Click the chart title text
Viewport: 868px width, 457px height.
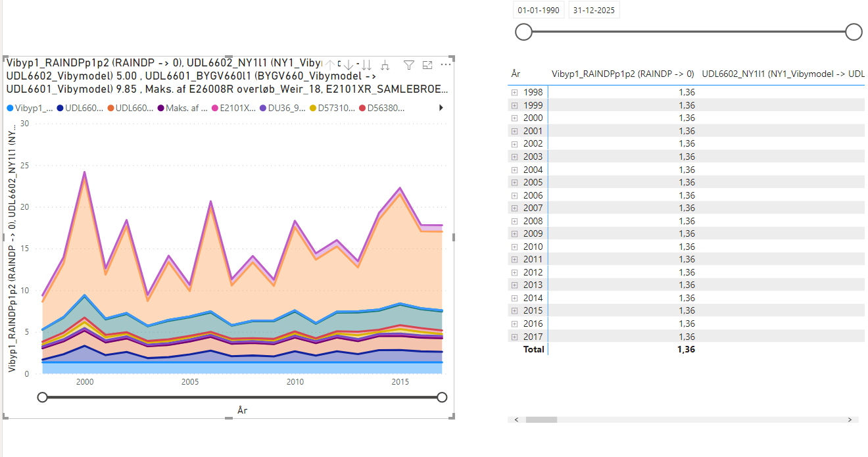228,76
